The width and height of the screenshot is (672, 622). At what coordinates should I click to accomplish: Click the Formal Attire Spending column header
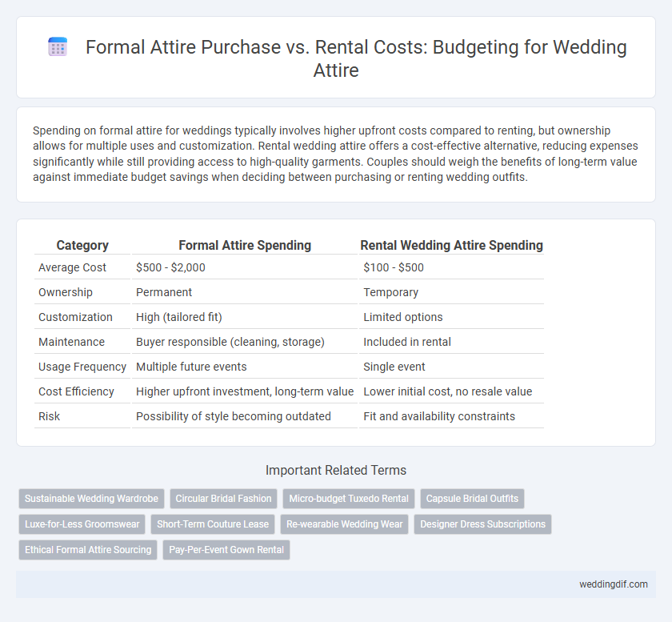[x=245, y=245]
